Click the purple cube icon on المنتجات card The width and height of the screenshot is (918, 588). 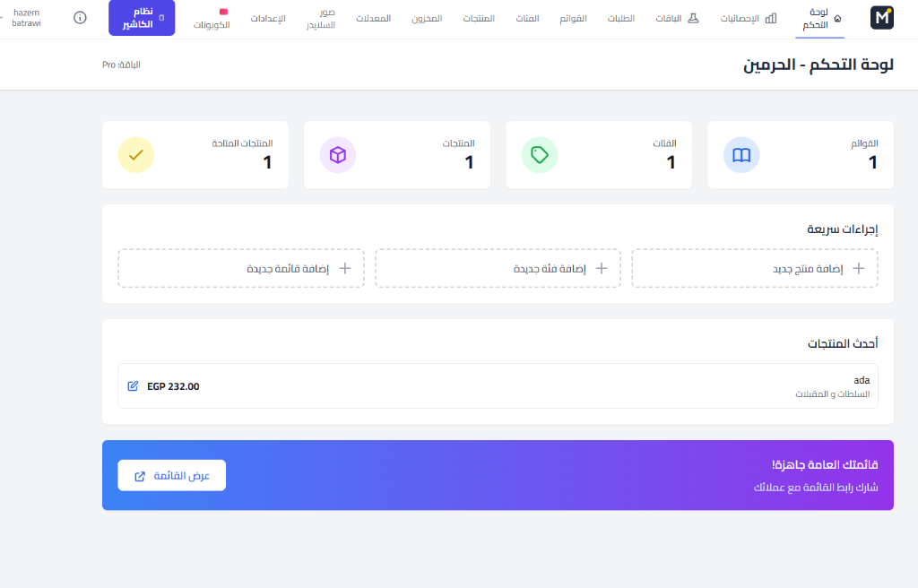click(x=338, y=154)
